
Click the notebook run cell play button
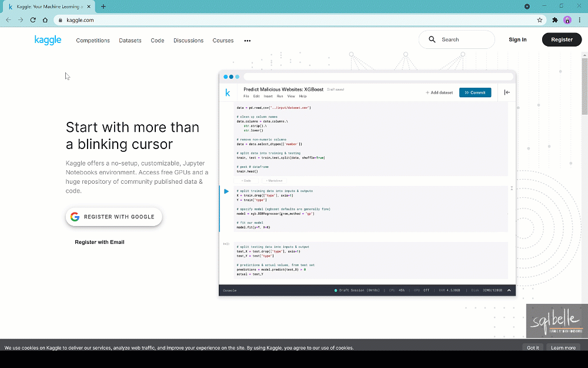pos(226,191)
